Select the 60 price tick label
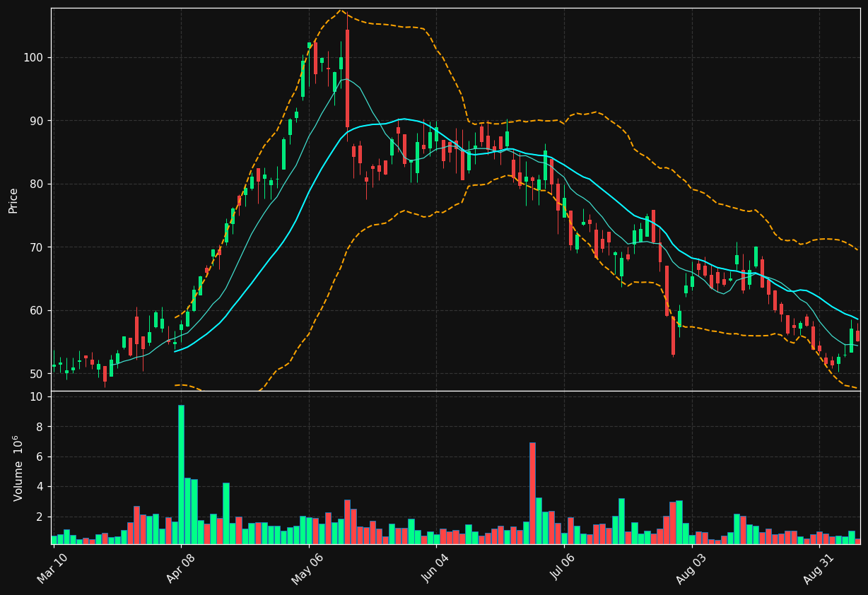 [35, 310]
